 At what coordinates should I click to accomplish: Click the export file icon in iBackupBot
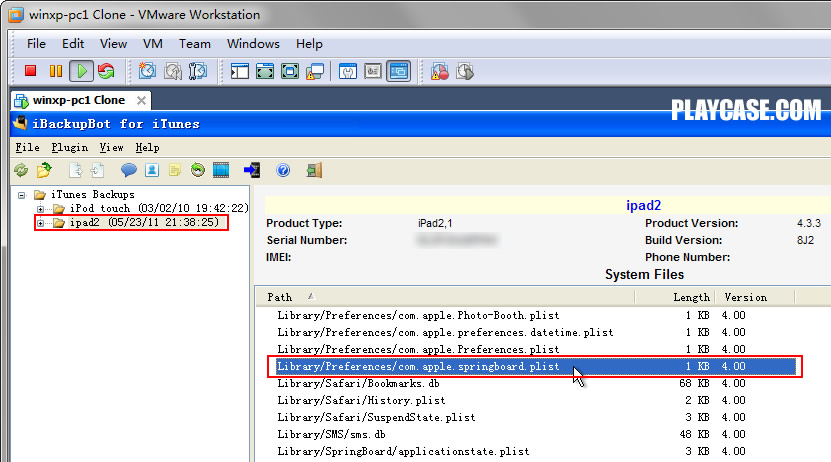tap(76, 170)
